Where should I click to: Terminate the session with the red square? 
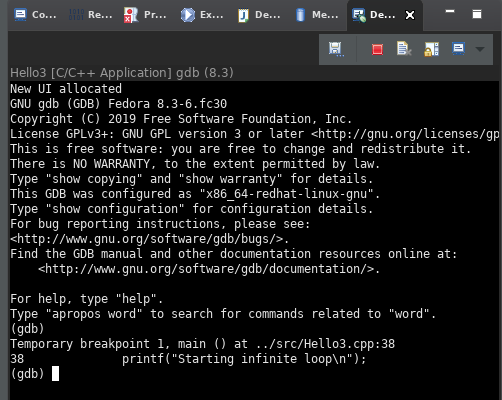coord(377,50)
